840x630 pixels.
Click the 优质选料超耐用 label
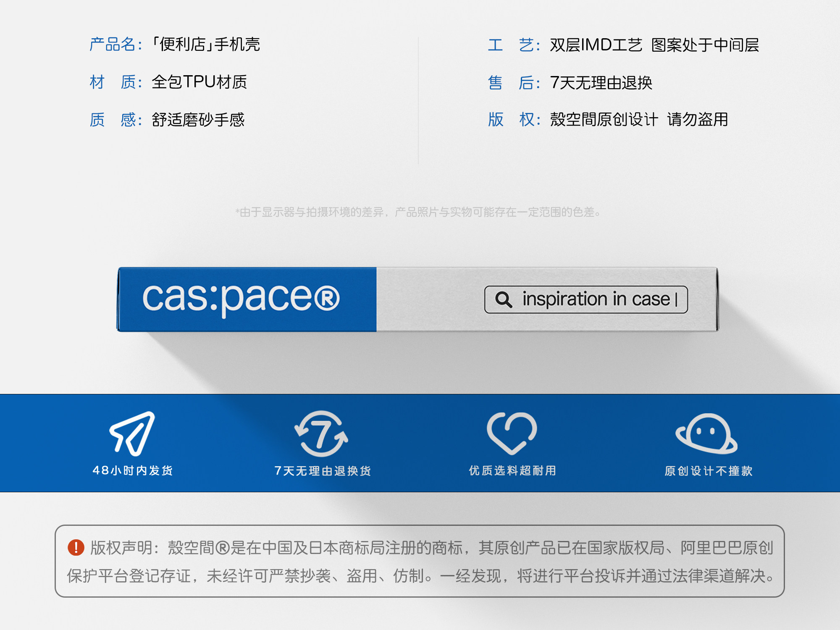(x=512, y=470)
